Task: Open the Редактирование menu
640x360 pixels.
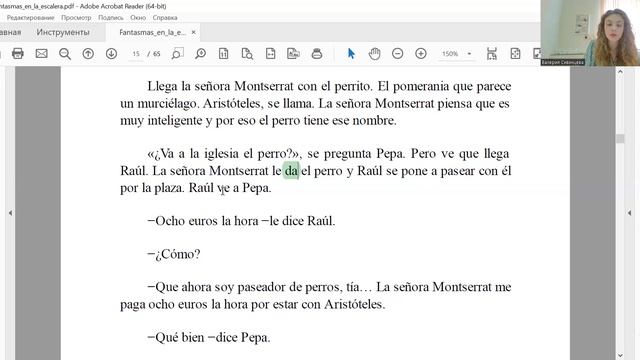Action: (31, 18)
